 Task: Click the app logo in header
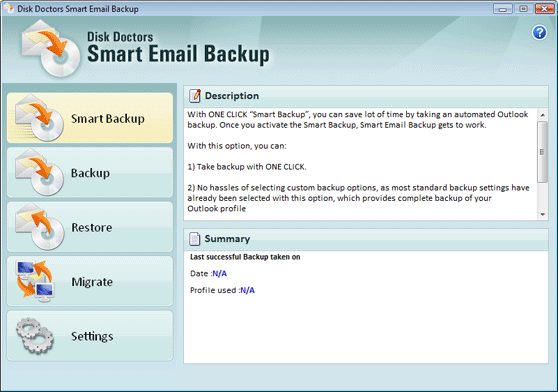click(x=51, y=48)
